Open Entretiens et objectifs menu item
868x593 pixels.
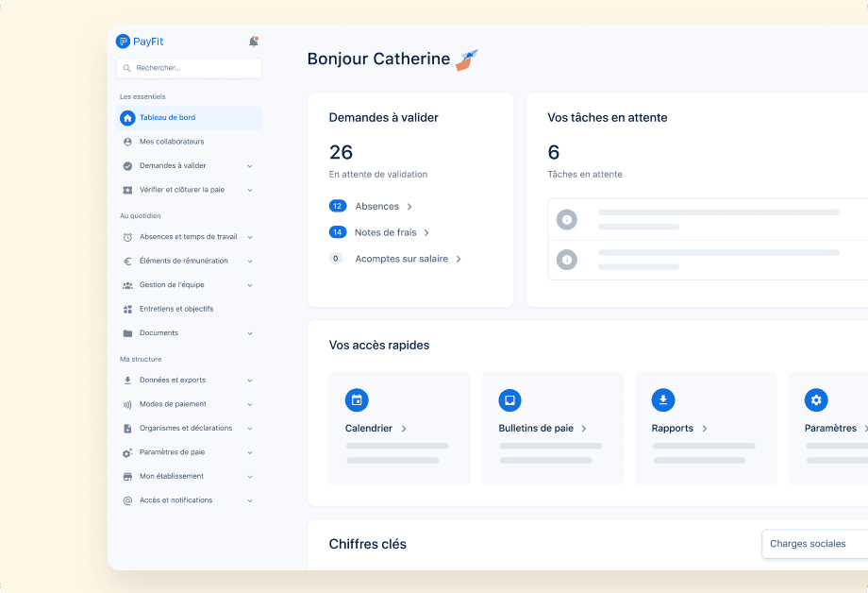tap(189, 309)
